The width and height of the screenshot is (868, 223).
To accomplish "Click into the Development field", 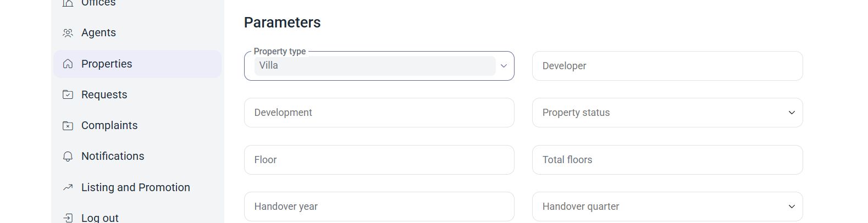I will click(379, 113).
